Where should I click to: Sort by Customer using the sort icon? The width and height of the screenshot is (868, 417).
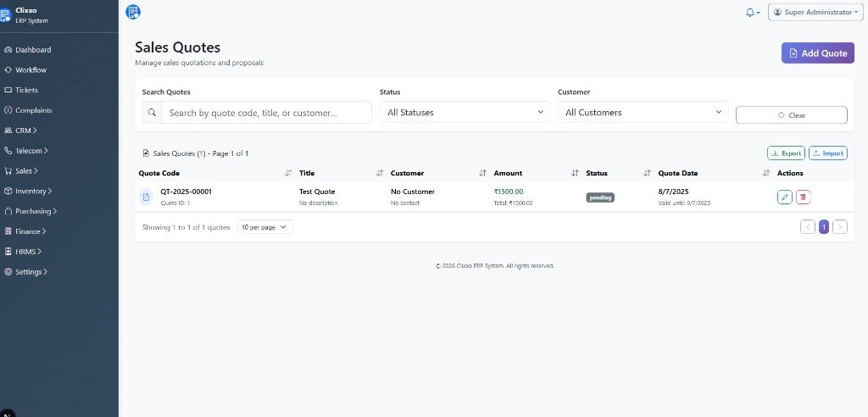point(482,173)
